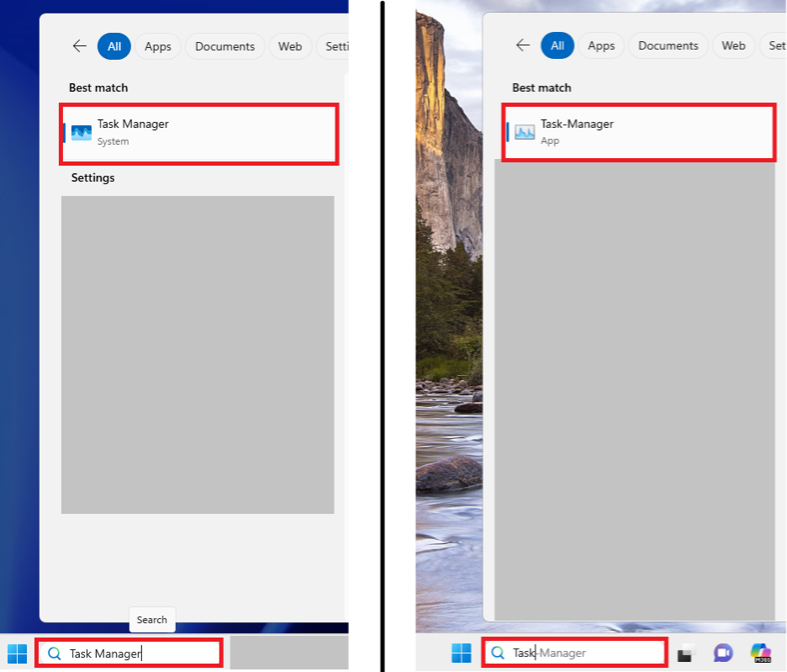Select the All filter in right search panel
Image resolution: width=787 pixels, height=672 pixels.
[x=557, y=45]
